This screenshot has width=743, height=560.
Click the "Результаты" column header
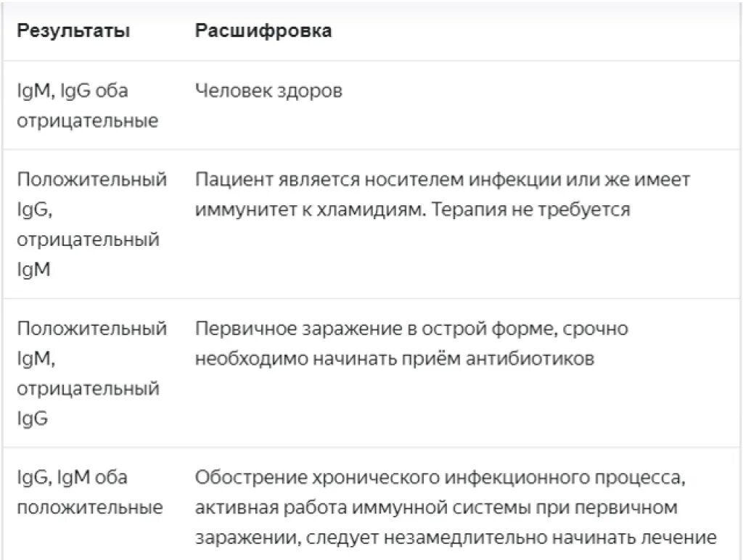pos(73,31)
